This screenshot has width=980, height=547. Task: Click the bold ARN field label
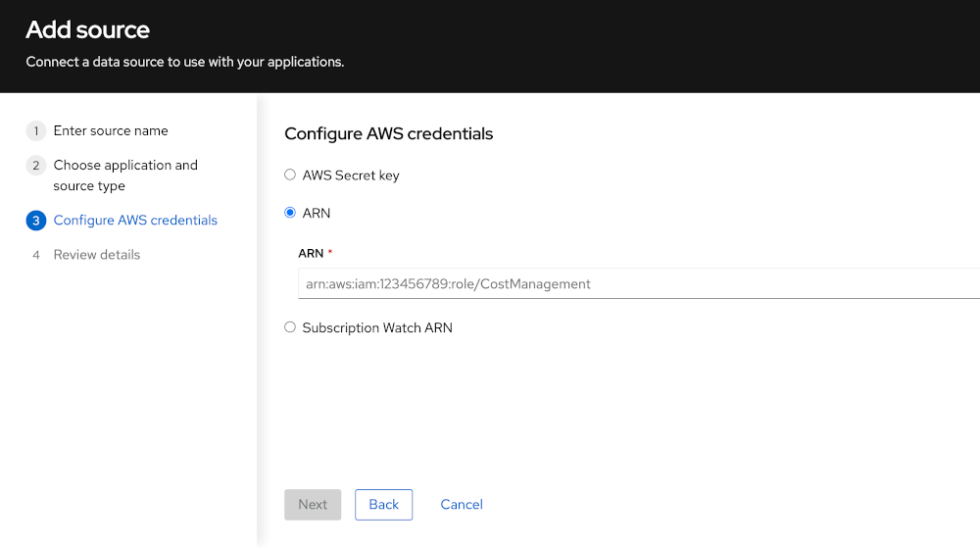tap(311, 253)
